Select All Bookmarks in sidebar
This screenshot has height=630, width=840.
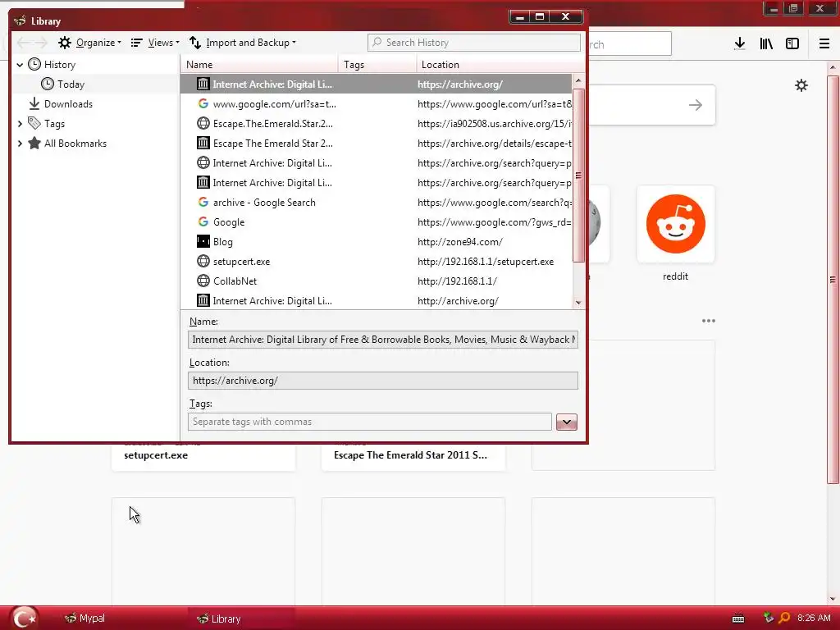[x=75, y=144]
